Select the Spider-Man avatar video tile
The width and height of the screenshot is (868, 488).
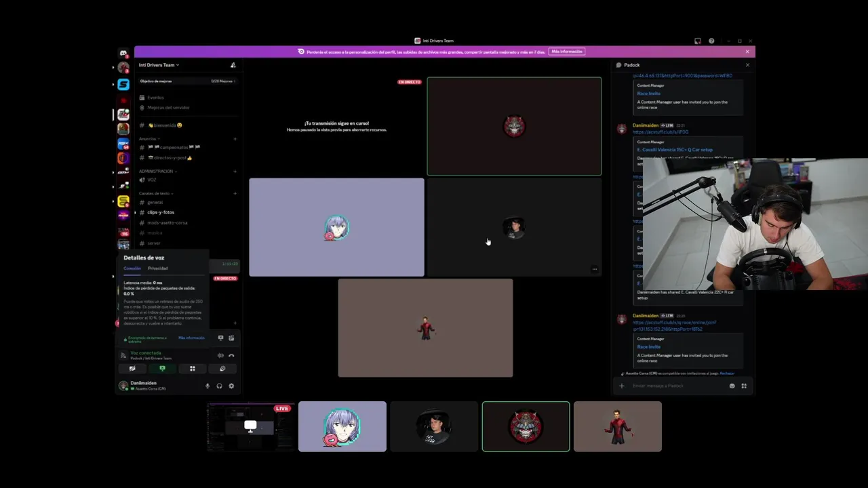[x=425, y=328]
